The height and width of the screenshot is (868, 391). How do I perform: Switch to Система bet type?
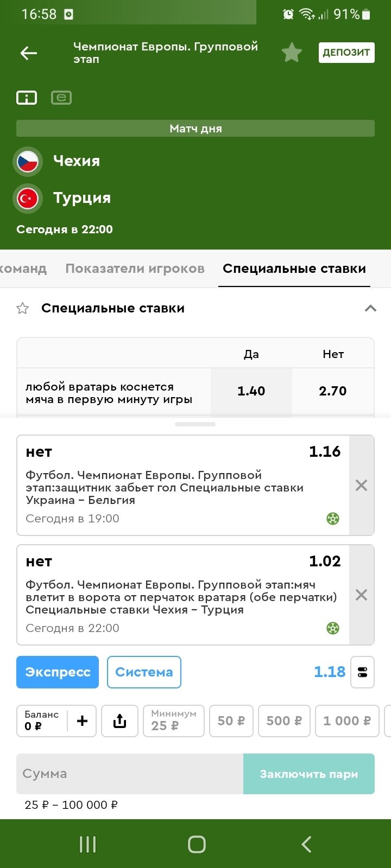point(144,672)
